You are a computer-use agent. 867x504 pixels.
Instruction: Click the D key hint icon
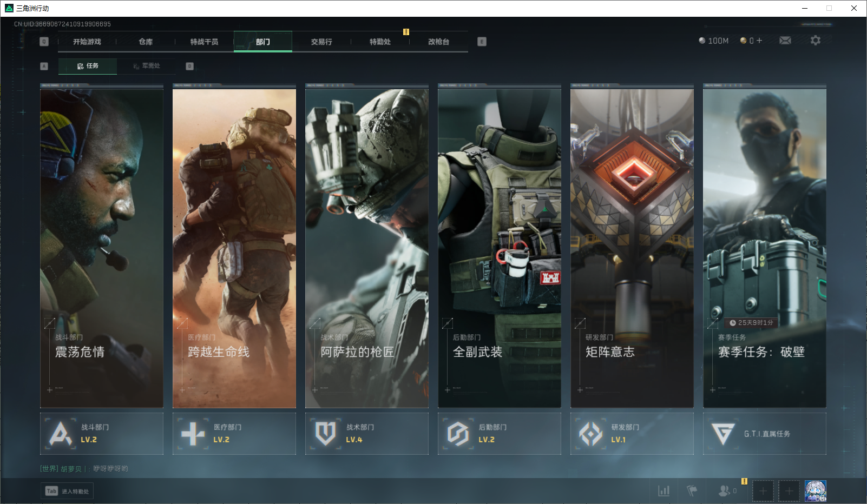pyautogui.click(x=189, y=66)
